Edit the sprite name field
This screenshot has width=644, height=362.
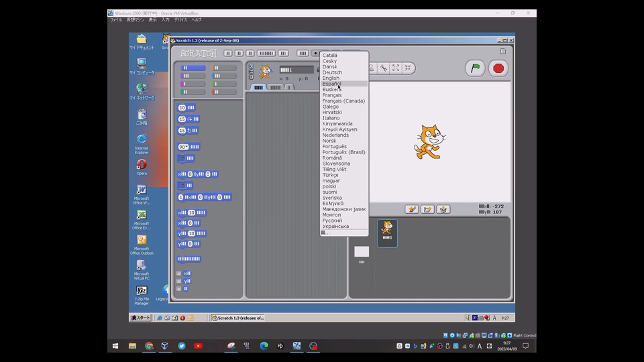point(297,70)
